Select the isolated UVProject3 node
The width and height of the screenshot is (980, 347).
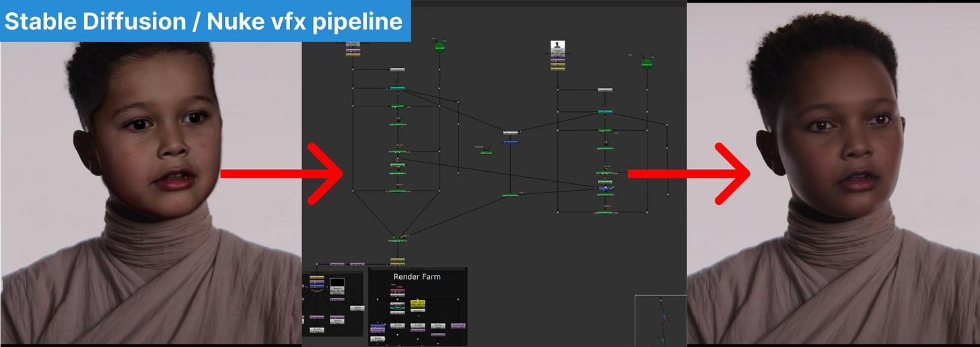tap(486, 152)
